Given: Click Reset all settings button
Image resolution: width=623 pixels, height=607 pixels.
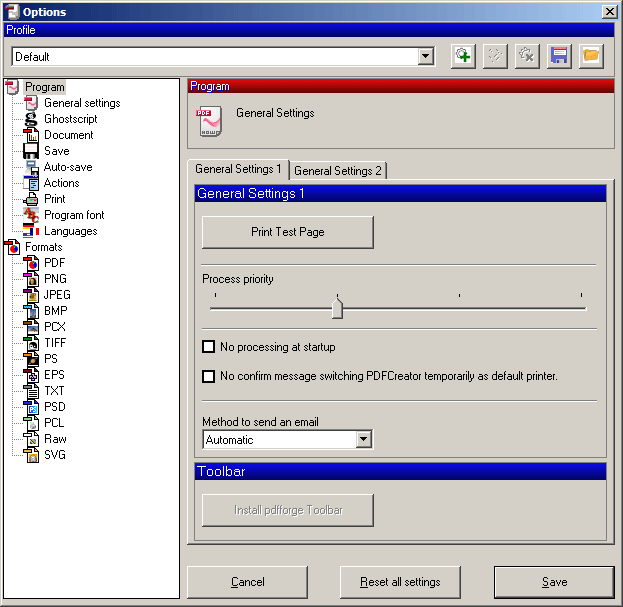Looking at the screenshot, I should click(400, 582).
